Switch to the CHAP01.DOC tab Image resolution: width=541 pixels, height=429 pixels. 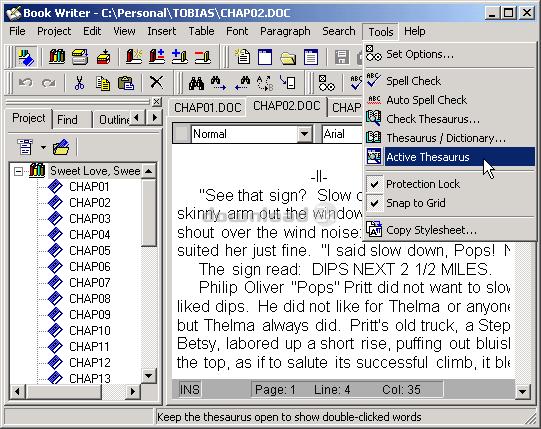pyautogui.click(x=208, y=108)
